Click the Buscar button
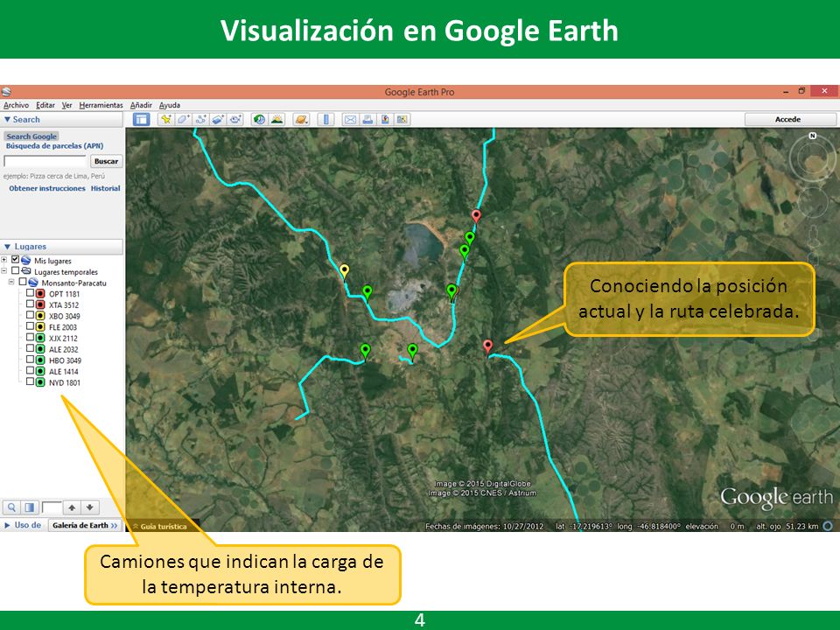Viewport: 840px width, 630px height. point(106,161)
